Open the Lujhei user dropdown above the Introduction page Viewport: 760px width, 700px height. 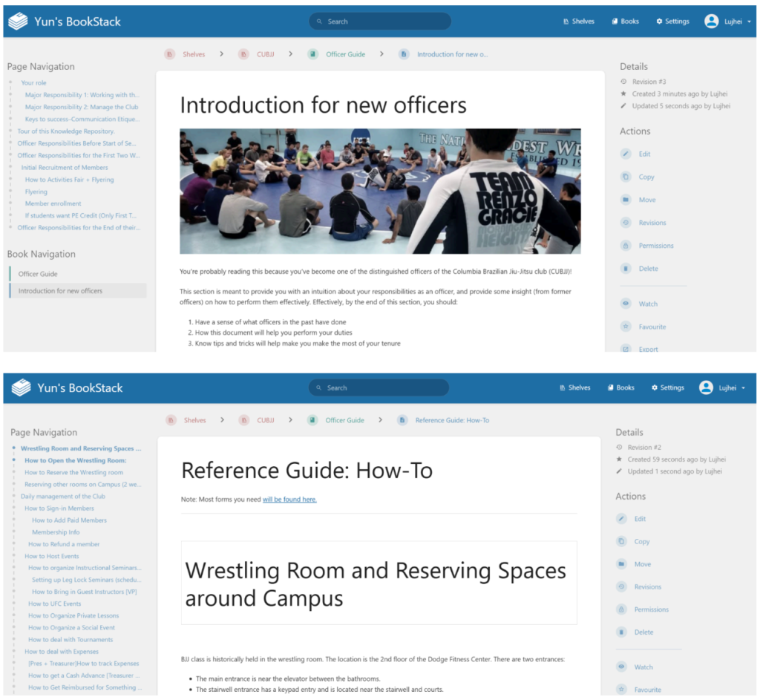[x=726, y=22]
